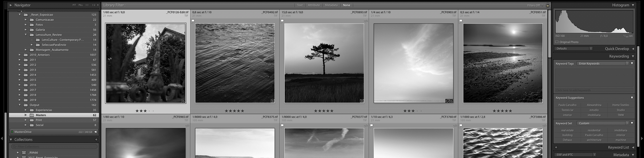Select the Attribute library filter
Viewport: 644px width, 158px height.
click(314, 5)
